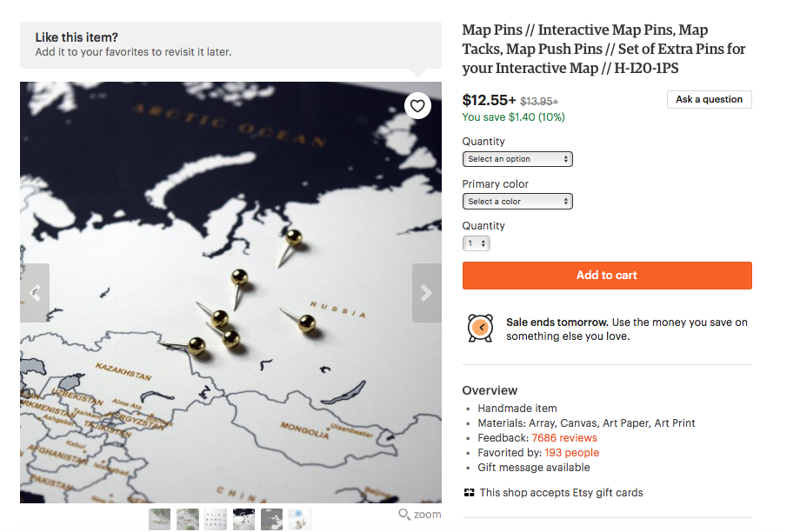Show the previous product image

coord(35,293)
